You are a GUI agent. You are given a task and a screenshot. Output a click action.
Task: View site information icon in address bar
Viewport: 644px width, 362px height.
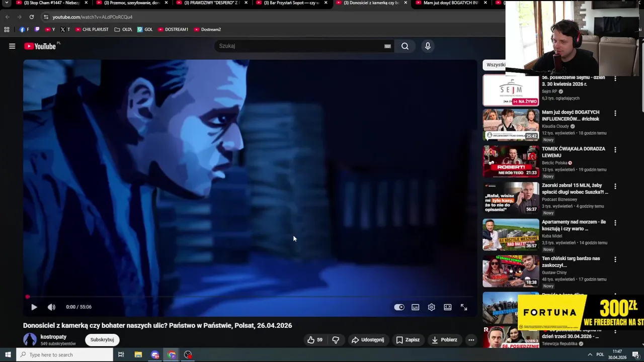point(46,17)
